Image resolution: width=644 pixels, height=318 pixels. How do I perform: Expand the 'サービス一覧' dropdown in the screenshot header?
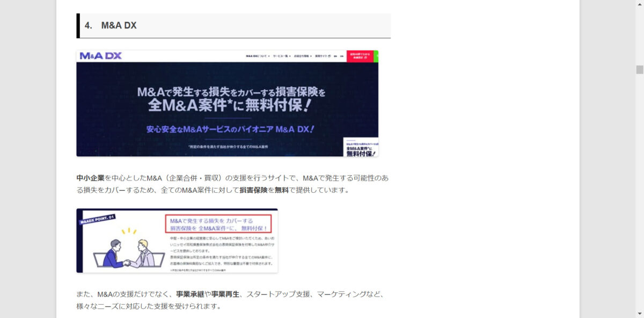pos(281,56)
